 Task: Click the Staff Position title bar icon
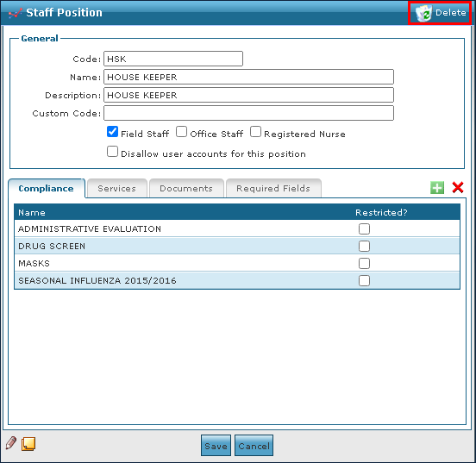(x=16, y=13)
